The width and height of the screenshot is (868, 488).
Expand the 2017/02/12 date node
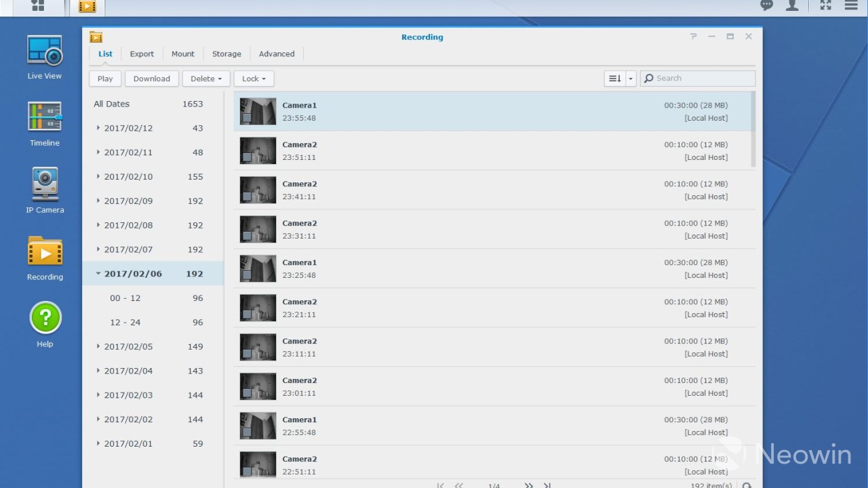coord(98,128)
